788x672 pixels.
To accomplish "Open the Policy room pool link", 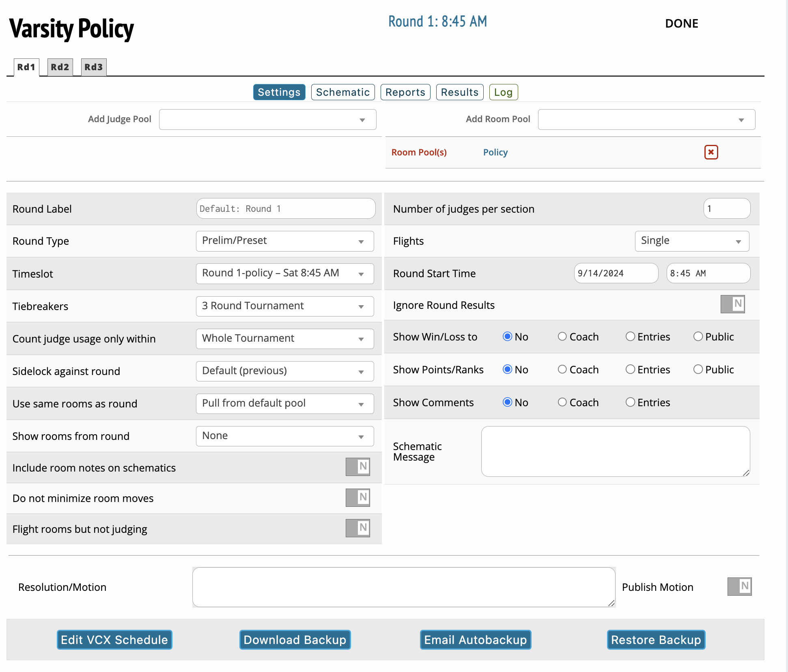I will 495,152.
